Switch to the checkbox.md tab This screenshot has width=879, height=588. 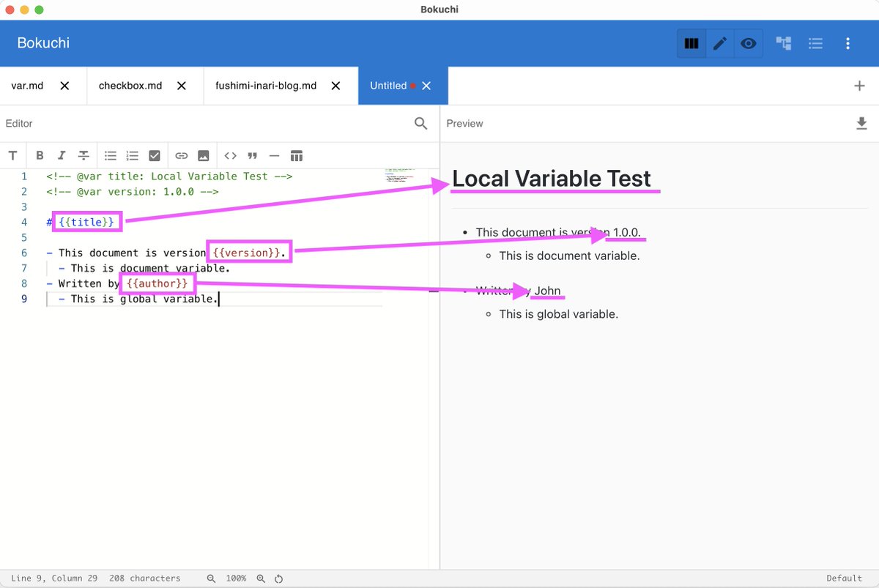tap(130, 86)
